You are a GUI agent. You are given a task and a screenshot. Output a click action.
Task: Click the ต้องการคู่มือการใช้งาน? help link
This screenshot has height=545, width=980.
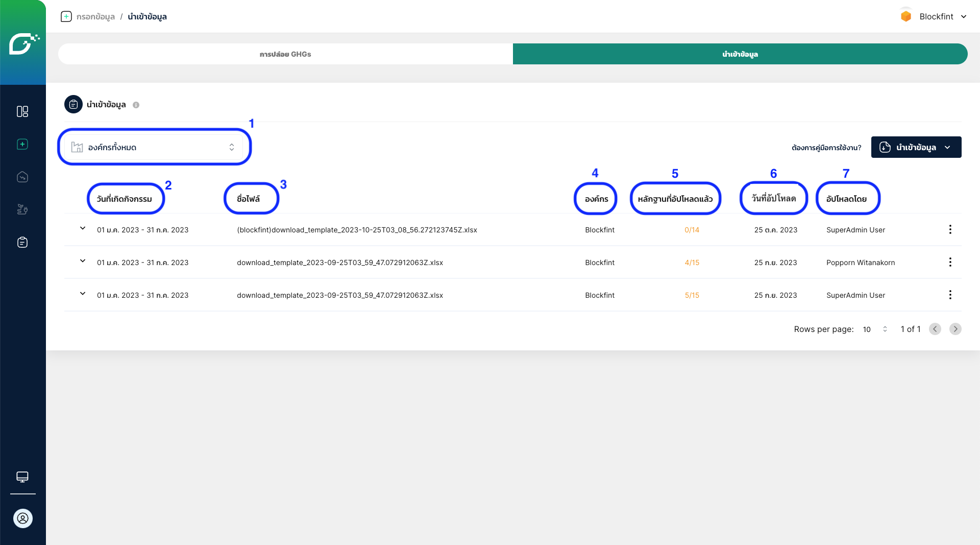(826, 148)
